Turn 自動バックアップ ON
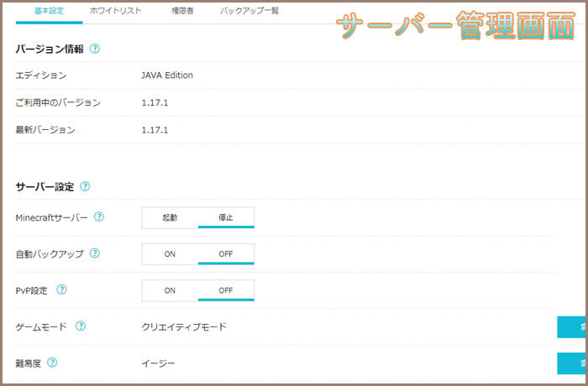This screenshot has width=588, height=386. (170, 254)
